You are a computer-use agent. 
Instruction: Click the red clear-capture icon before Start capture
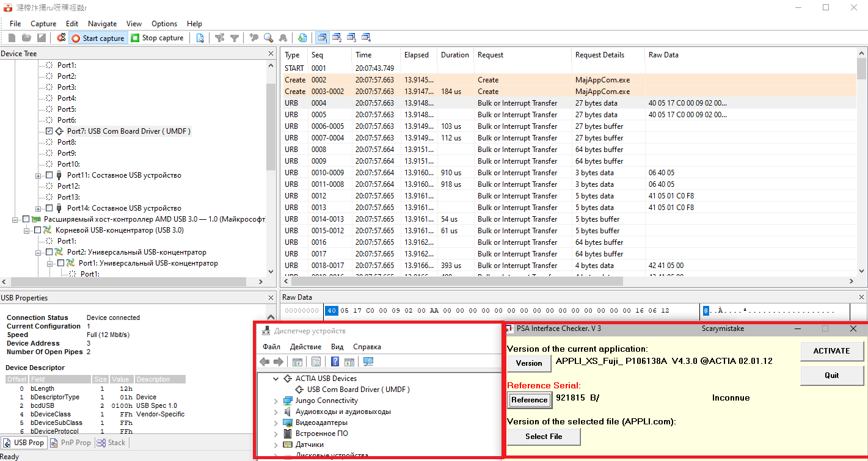[61, 38]
